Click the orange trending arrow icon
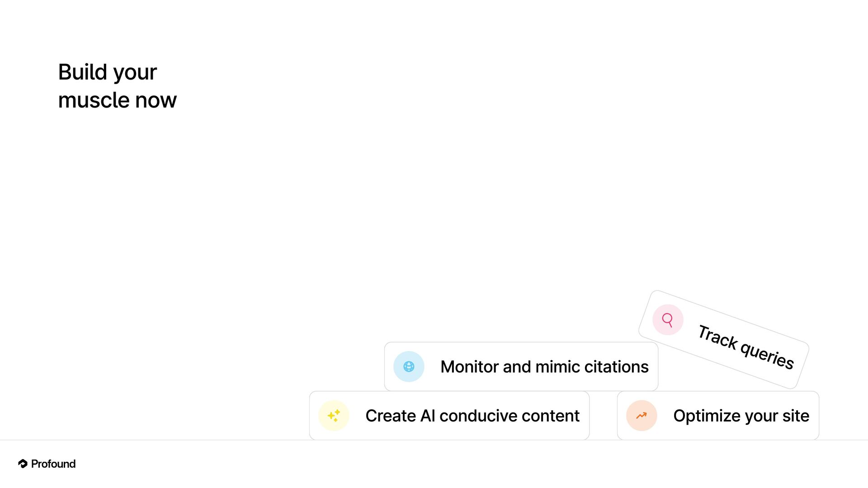Viewport: 868px width, 488px height. [x=642, y=415]
